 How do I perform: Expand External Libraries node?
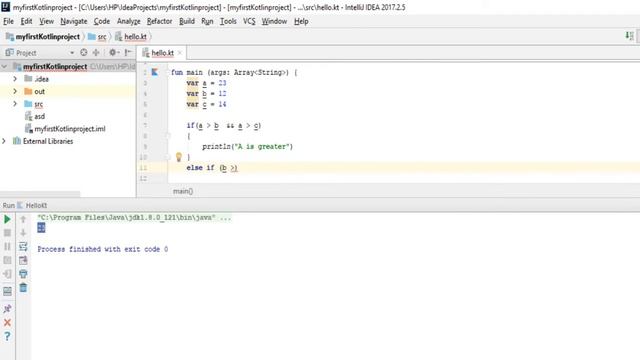point(4,141)
